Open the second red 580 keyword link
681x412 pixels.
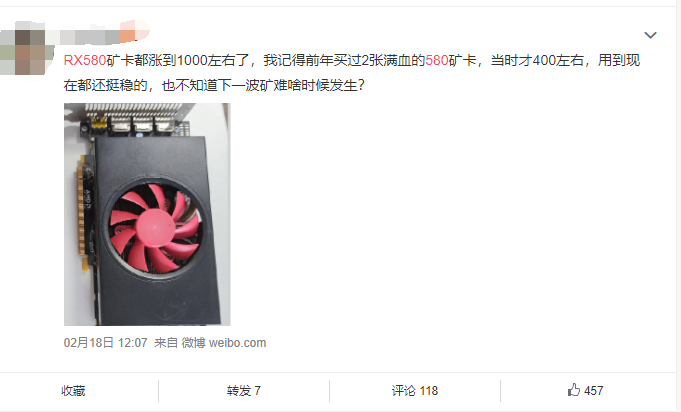point(436,60)
